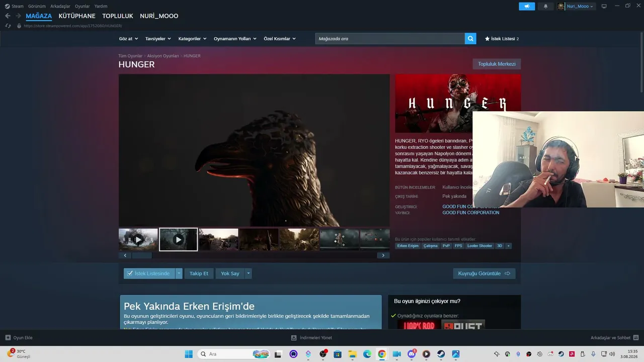This screenshot has width=644, height=362.
Task: Click the Takip Et button
Action: click(199, 274)
